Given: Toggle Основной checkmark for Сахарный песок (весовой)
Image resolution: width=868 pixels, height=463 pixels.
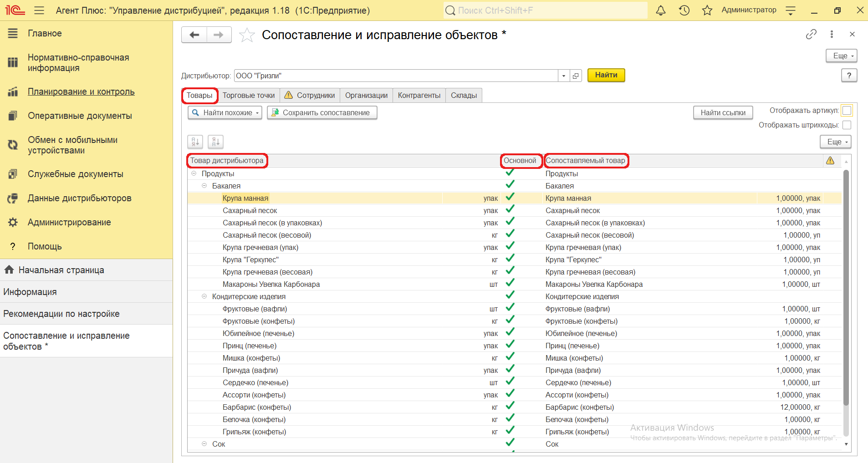Looking at the screenshot, I should [510, 234].
